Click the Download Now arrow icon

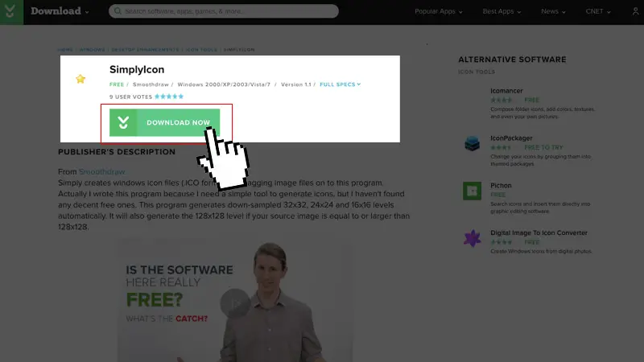tap(123, 122)
